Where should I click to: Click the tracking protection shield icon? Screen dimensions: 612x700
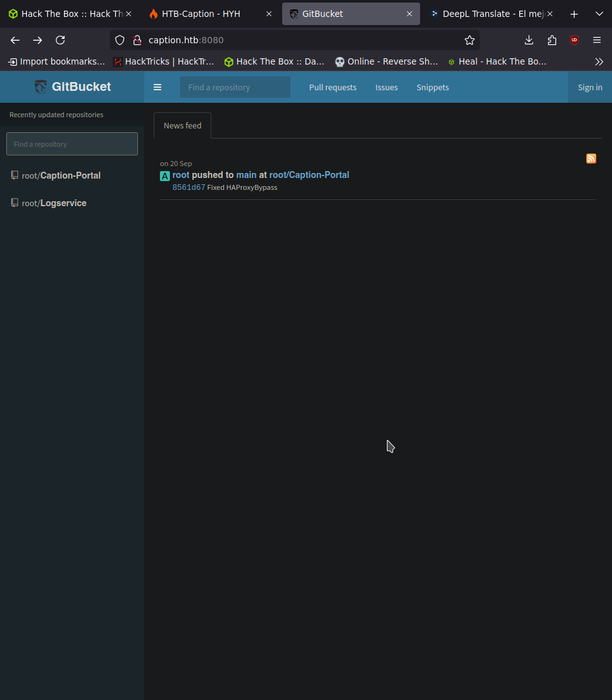point(120,40)
